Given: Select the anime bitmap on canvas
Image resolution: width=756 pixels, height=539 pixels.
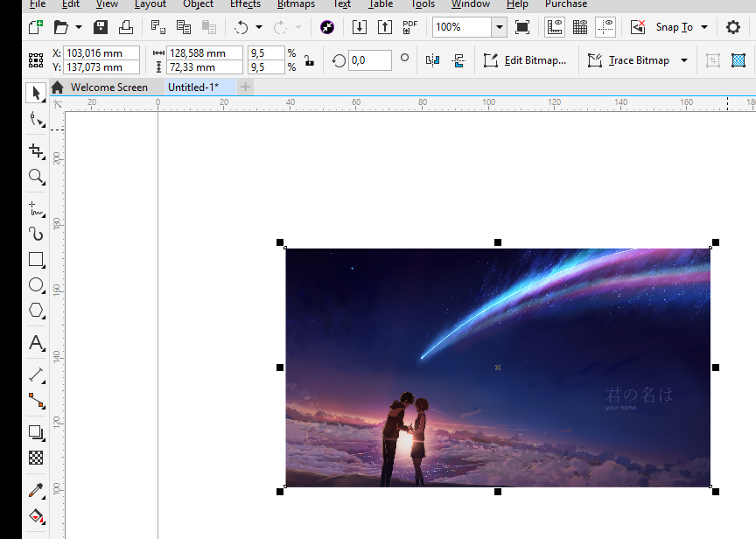Looking at the screenshot, I should [498, 367].
